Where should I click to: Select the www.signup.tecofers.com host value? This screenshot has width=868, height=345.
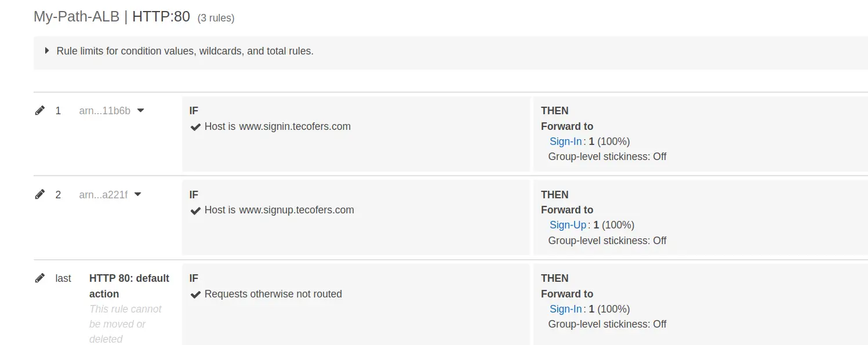pyautogui.click(x=296, y=210)
